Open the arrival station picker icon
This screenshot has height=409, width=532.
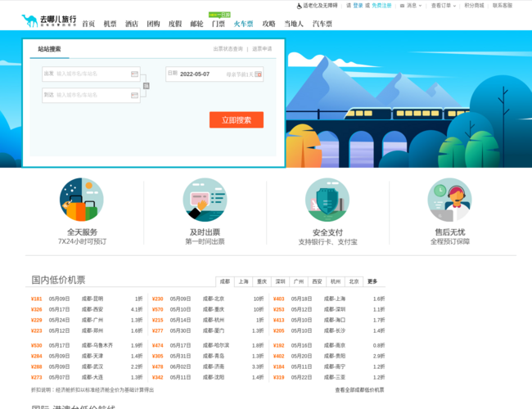(134, 95)
